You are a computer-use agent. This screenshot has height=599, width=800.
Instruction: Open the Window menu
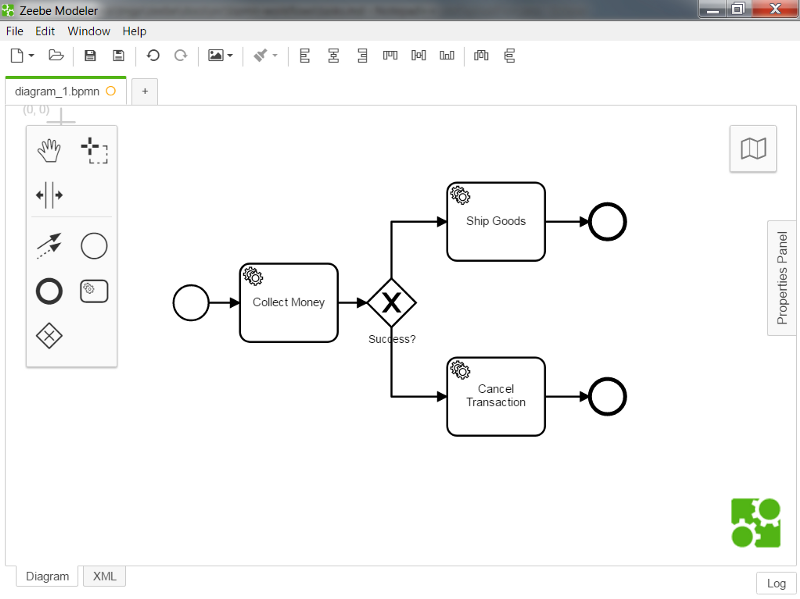click(x=89, y=31)
